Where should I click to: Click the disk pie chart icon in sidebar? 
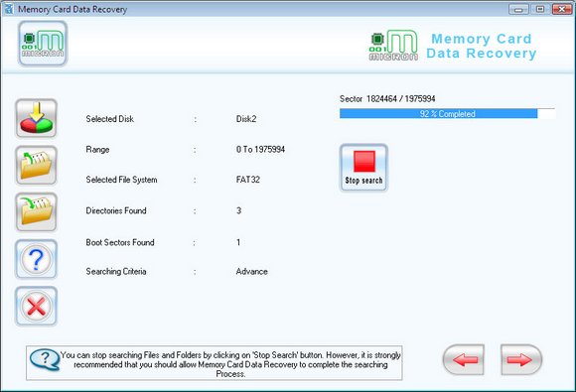coord(36,118)
